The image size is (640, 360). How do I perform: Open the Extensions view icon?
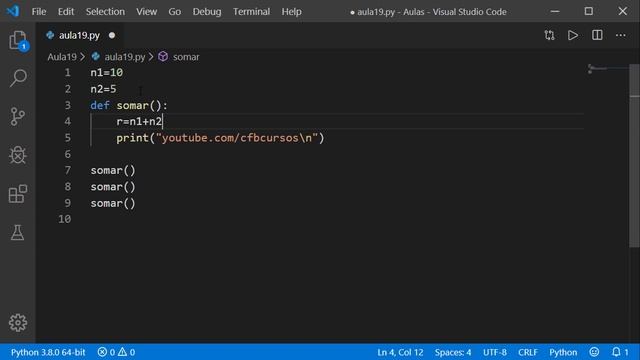click(x=18, y=193)
